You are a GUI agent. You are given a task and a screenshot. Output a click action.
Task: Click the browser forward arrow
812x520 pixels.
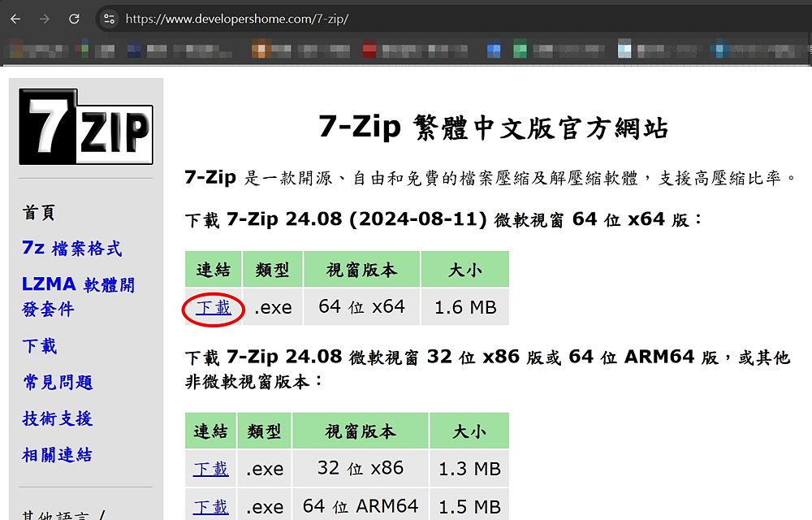45,19
